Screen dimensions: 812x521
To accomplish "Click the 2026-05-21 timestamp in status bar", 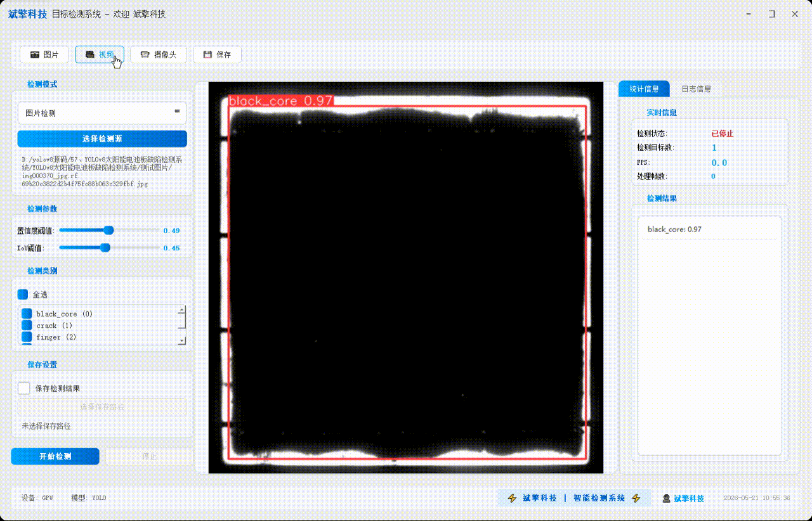I will pyautogui.click(x=757, y=498).
